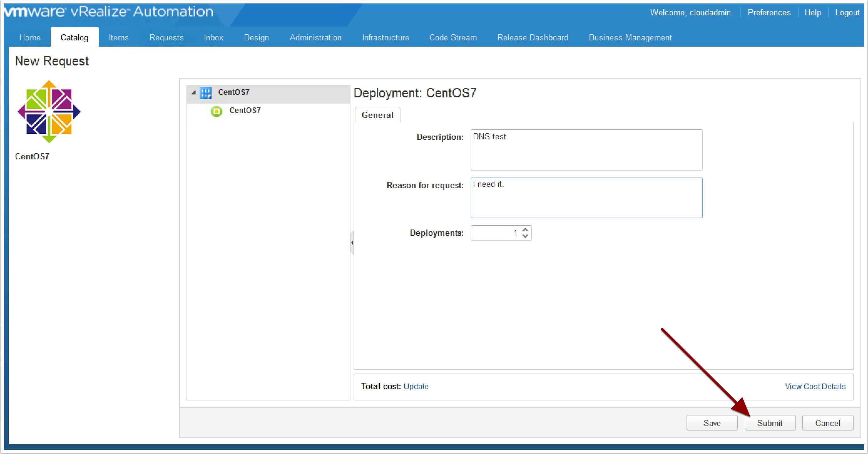Click the green CentOS7 machine component icon
Image resolution: width=868 pixels, height=454 pixels.
pyautogui.click(x=216, y=111)
